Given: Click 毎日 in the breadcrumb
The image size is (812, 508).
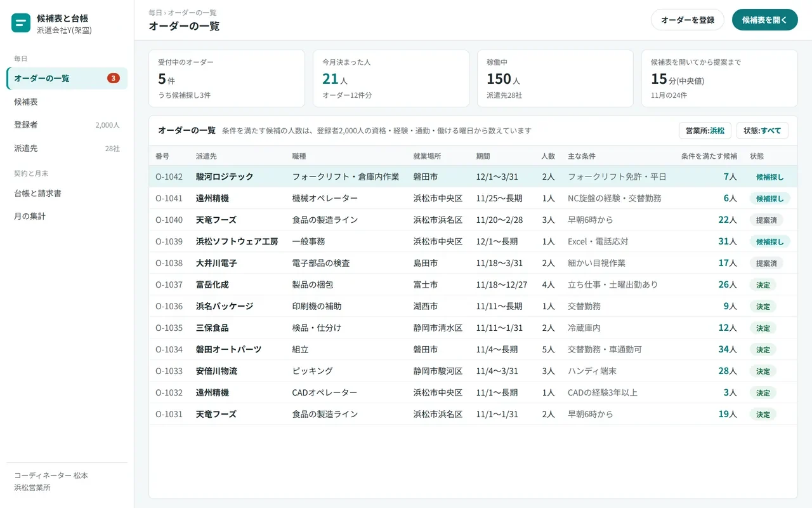Looking at the screenshot, I should coord(155,13).
